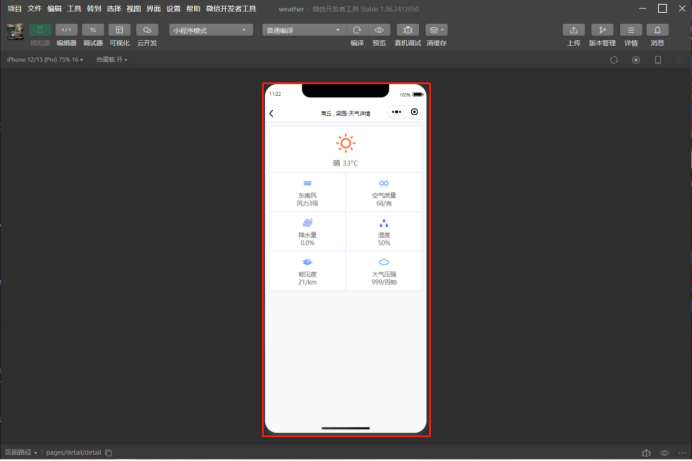Viewport: 692px width, 461px height.
Task: Click the 0.0% precipitation value
Action: (308, 243)
